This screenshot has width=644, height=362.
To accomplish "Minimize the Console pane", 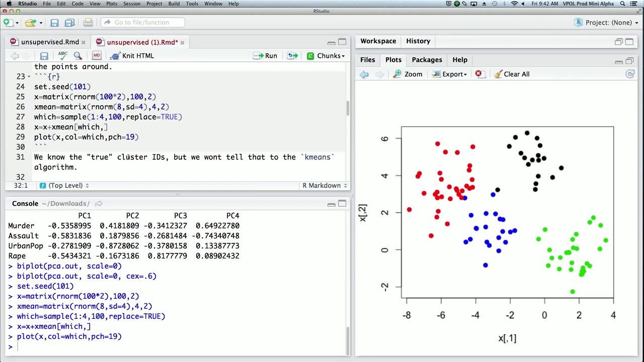I will (331, 204).
